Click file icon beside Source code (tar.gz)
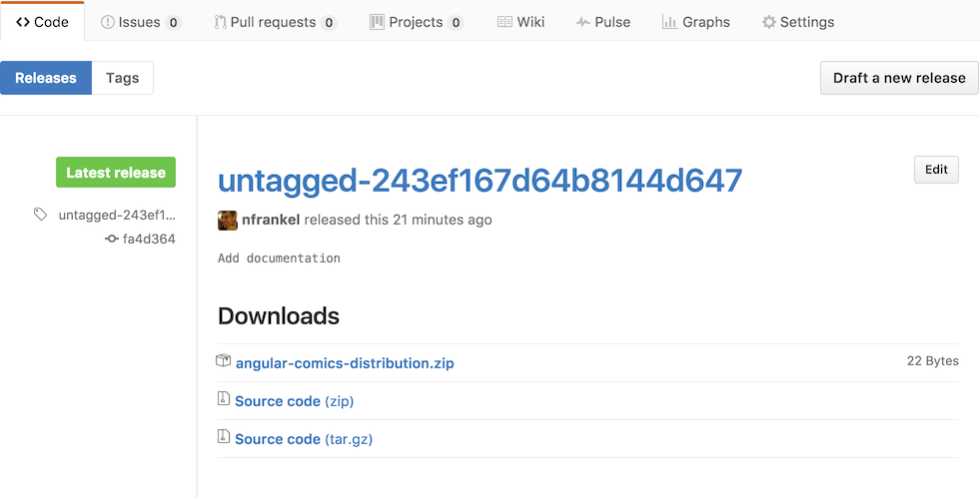The height and width of the screenshot is (500, 980). tap(223, 437)
